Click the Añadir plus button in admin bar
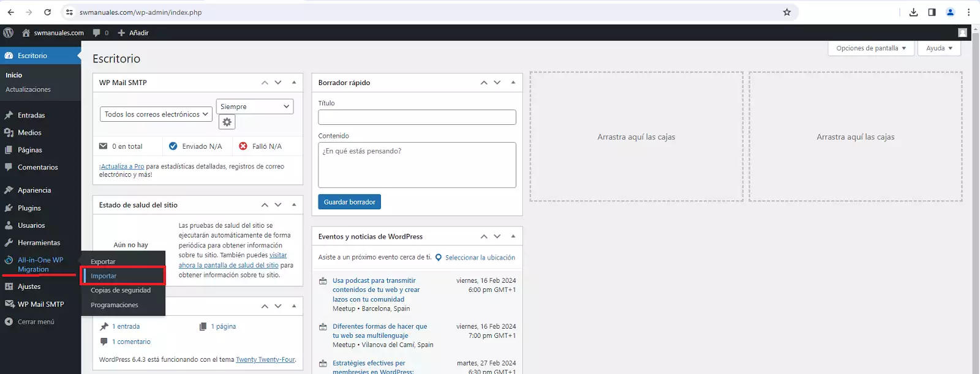Viewport: 980px width, 374px height. click(133, 32)
